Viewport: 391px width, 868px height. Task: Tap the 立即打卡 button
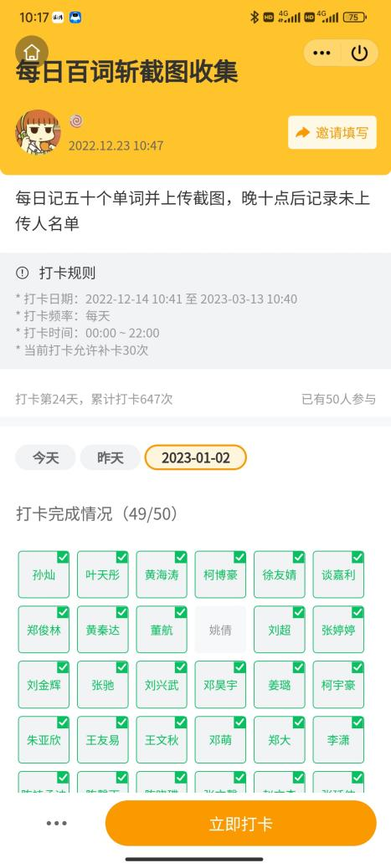240,823
